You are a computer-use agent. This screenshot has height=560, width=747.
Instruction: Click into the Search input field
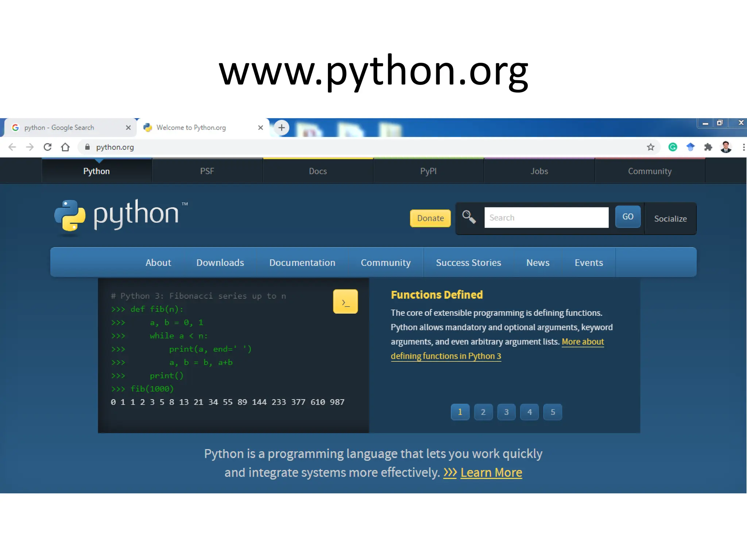(x=546, y=218)
